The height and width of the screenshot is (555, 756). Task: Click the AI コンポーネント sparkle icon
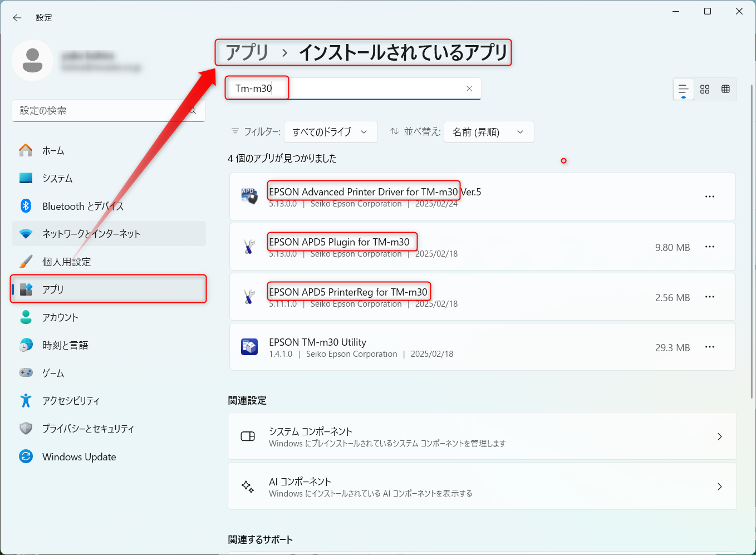coord(248,487)
